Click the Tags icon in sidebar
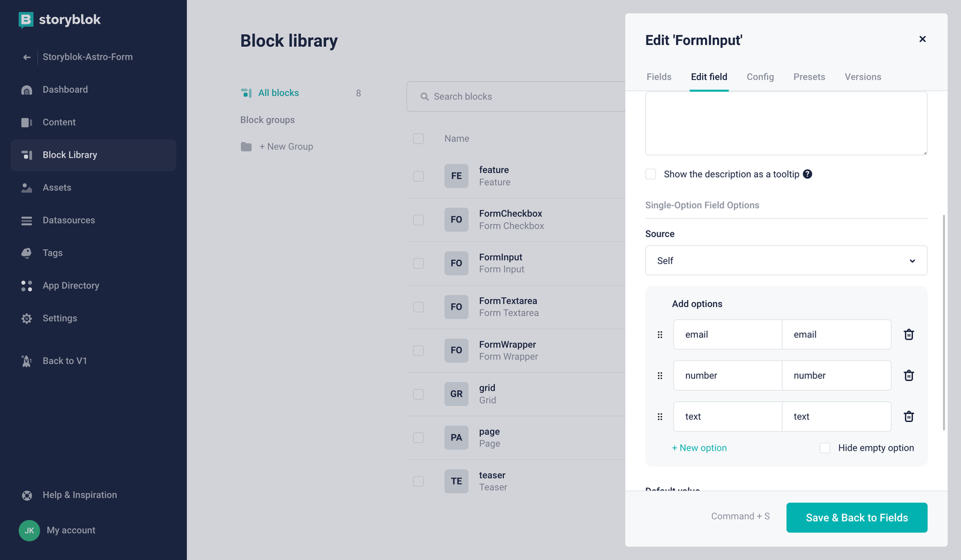The width and height of the screenshot is (961, 560). click(26, 253)
